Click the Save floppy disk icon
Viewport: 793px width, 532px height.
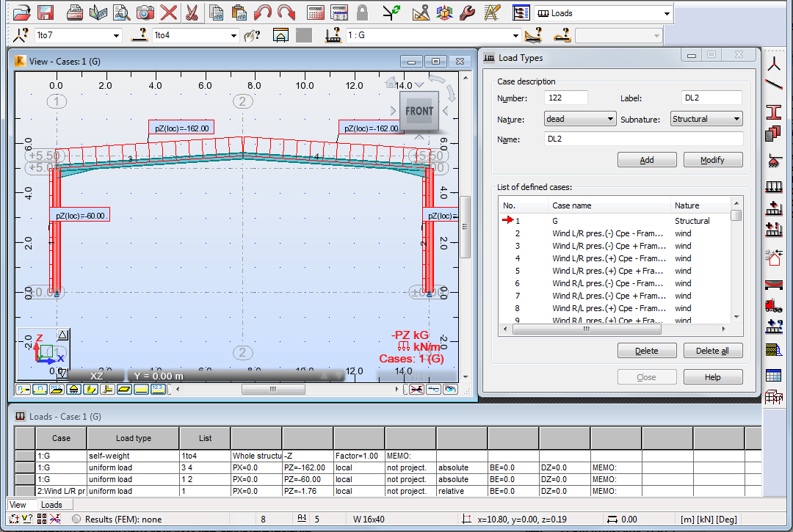(46, 12)
